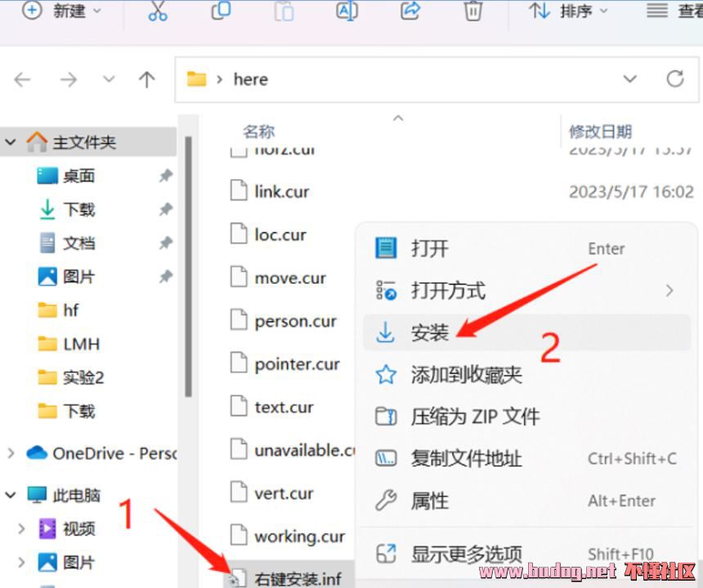
Task: Click the Cut scissors icon
Action: (158, 11)
